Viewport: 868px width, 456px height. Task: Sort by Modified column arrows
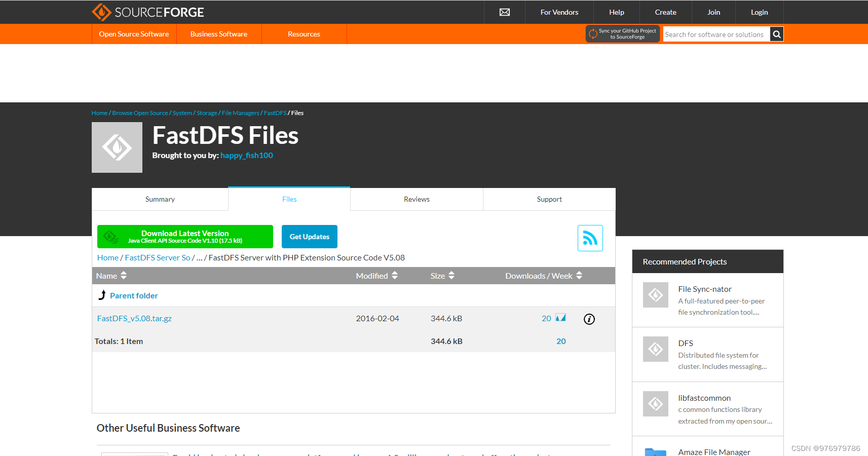(395, 275)
